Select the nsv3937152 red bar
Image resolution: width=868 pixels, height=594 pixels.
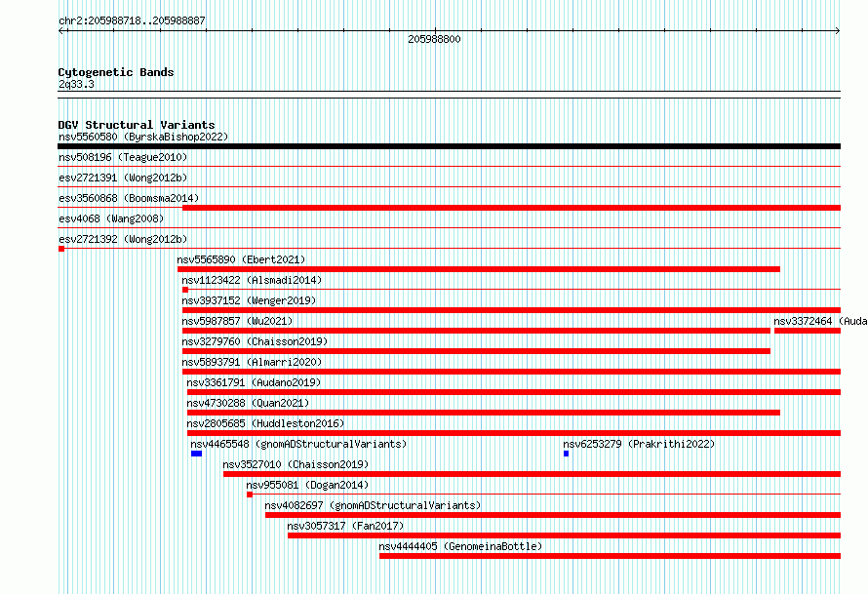(x=511, y=310)
